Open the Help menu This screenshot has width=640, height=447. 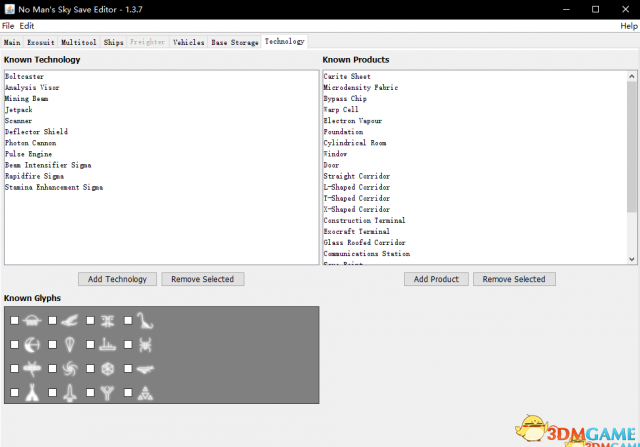(x=629, y=26)
